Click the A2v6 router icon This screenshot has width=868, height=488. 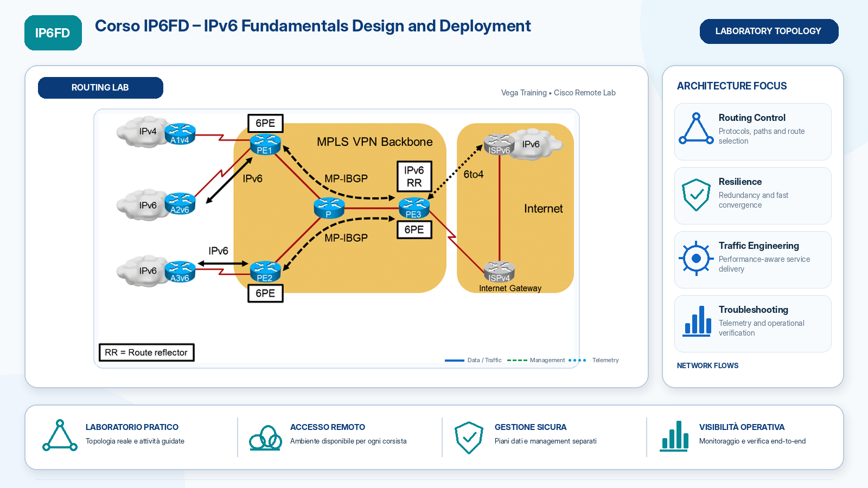tap(180, 203)
